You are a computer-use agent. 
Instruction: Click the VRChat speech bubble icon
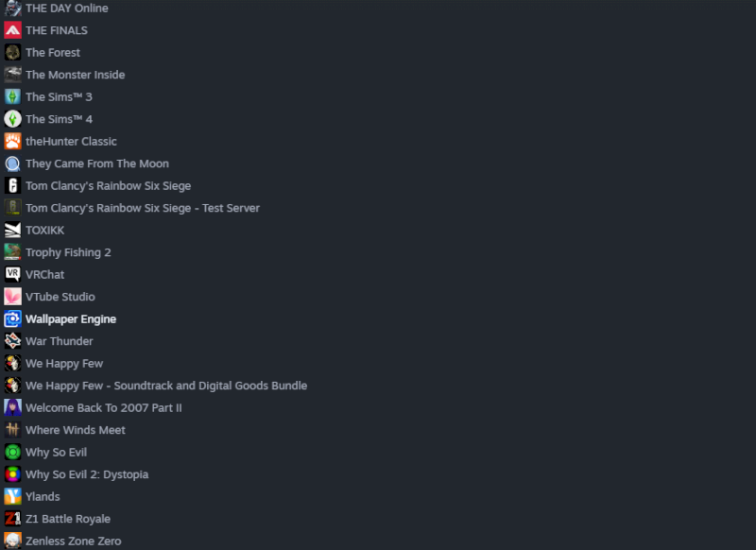[x=12, y=274]
